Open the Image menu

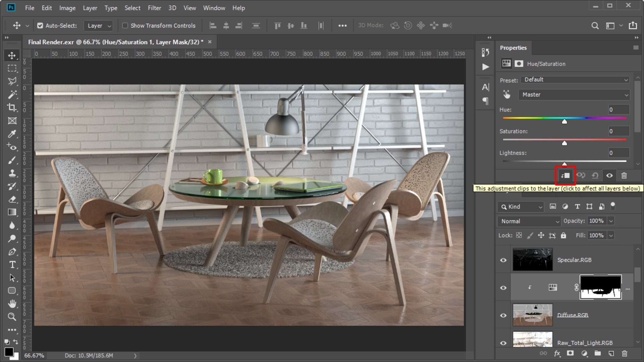point(67,8)
